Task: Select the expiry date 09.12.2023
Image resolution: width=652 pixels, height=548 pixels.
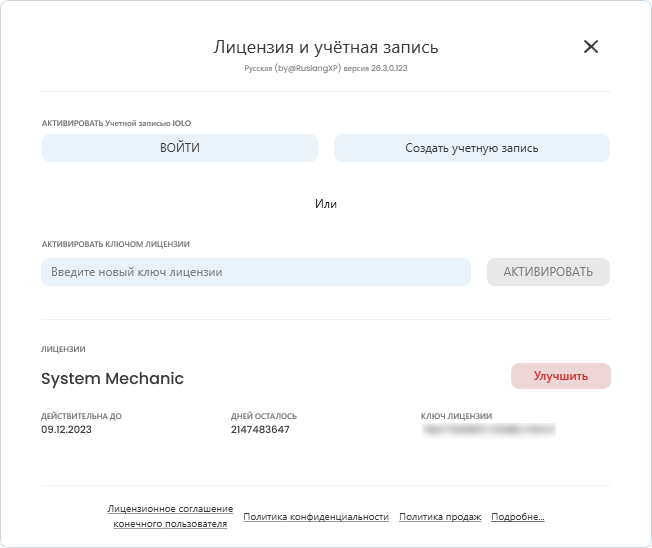Action: 66,429
